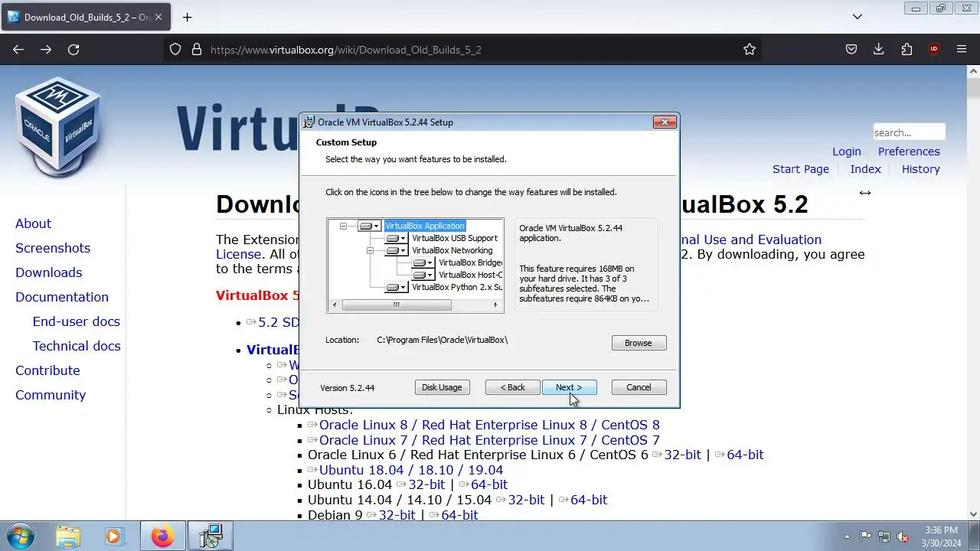Open the Login link
The height and width of the screenshot is (551, 980).
[847, 152]
